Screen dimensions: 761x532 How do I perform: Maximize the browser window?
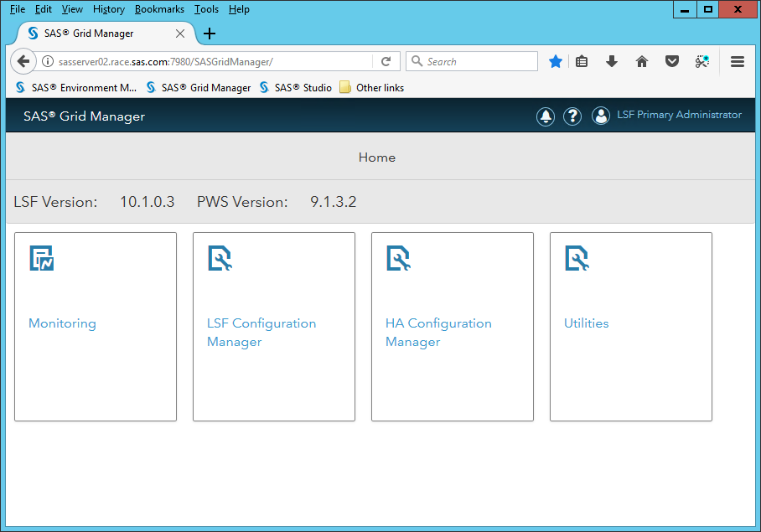(x=708, y=9)
